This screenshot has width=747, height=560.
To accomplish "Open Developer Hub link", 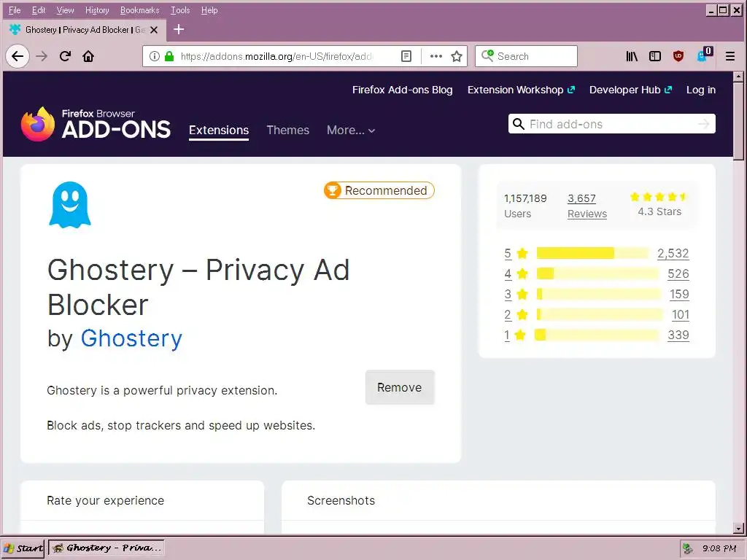I will pos(630,90).
